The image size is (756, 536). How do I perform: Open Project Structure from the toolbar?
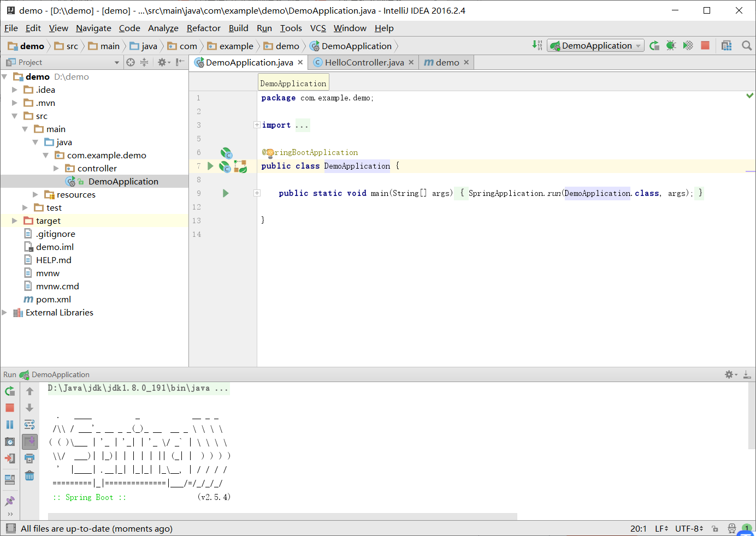[727, 45]
